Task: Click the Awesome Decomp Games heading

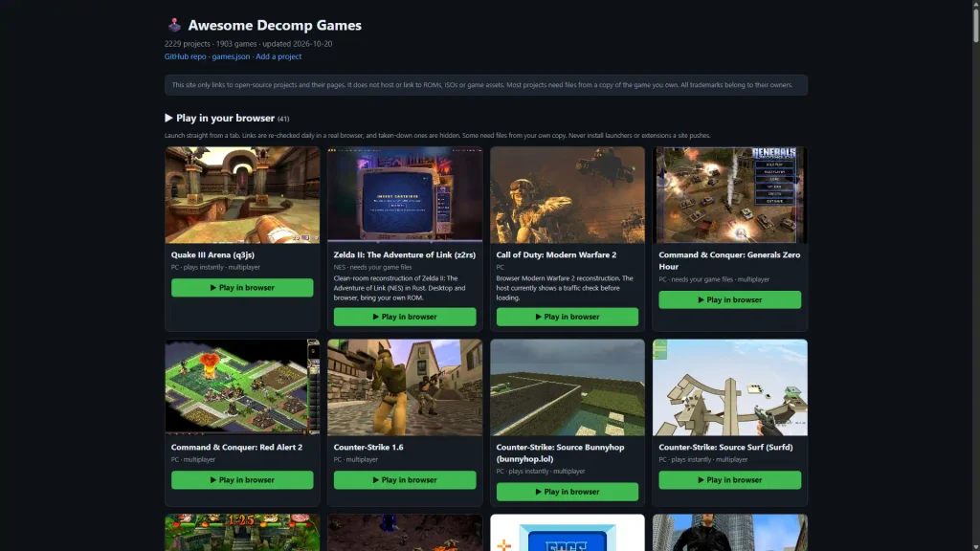Action: (x=275, y=25)
